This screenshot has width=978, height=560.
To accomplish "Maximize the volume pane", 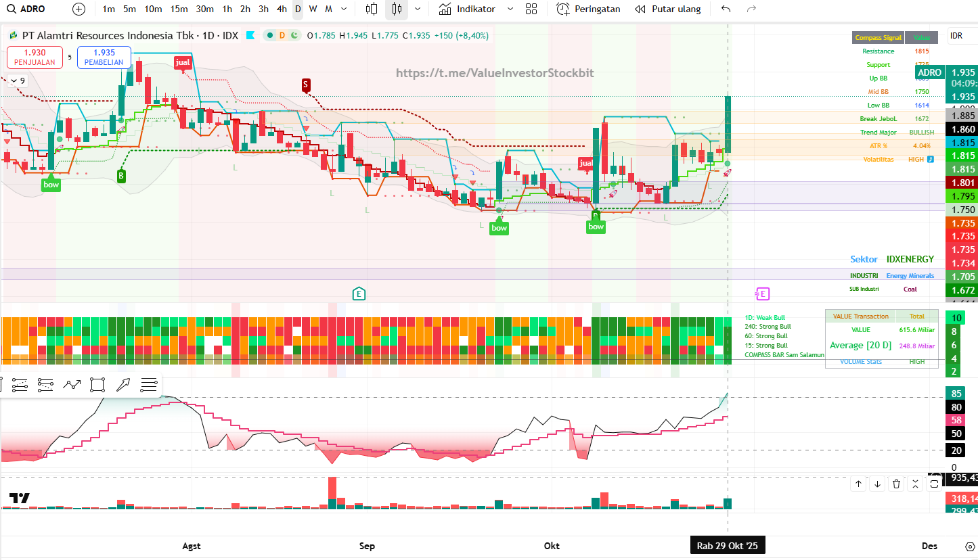I will click(x=934, y=484).
